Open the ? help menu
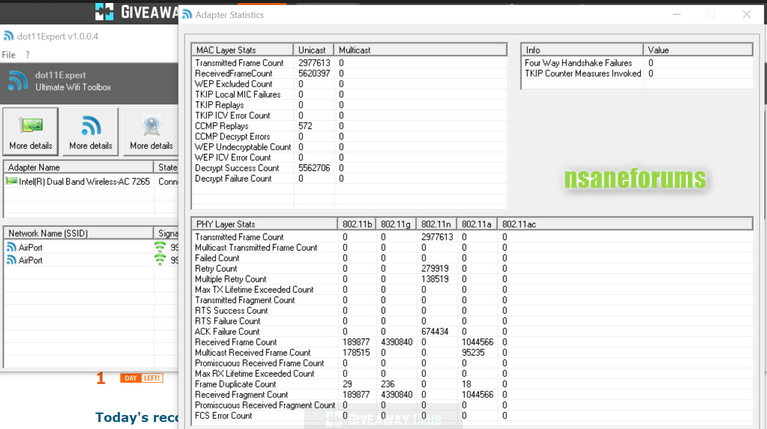This screenshot has width=767, height=429. pos(27,55)
